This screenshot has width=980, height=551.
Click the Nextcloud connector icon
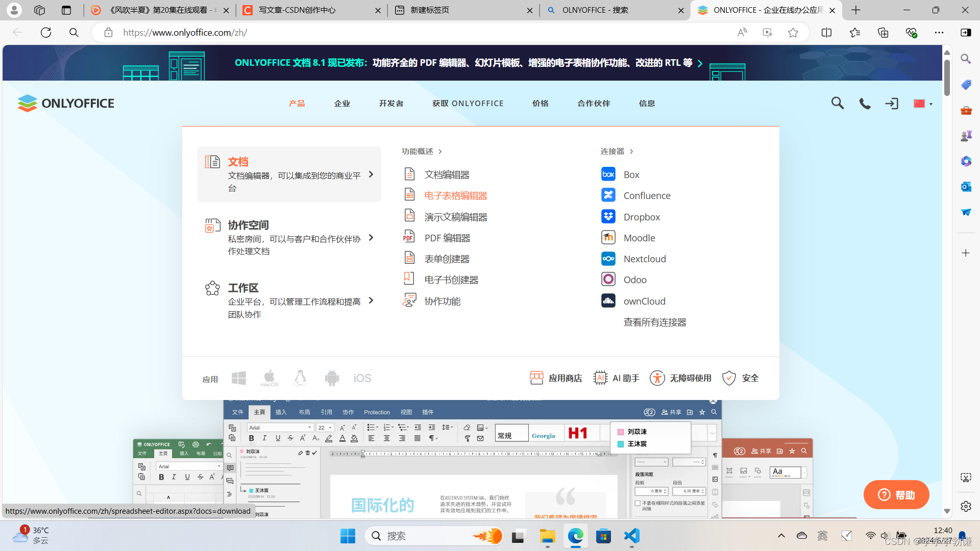pos(608,259)
